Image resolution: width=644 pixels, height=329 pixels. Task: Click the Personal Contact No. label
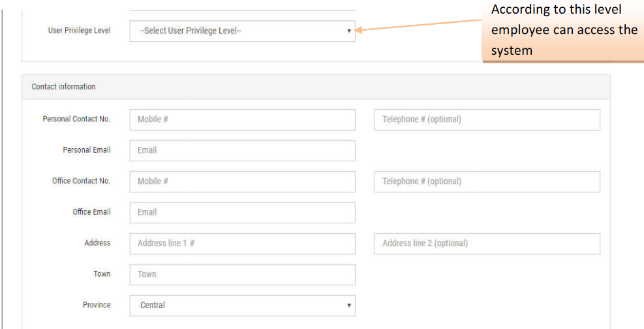pyautogui.click(x=76, y=119)
